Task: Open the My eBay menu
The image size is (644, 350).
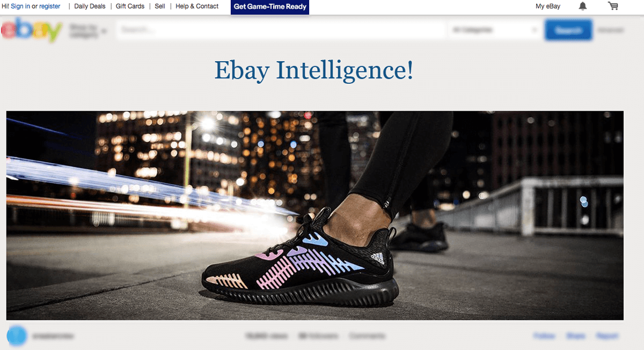Action: click(548, 6)
